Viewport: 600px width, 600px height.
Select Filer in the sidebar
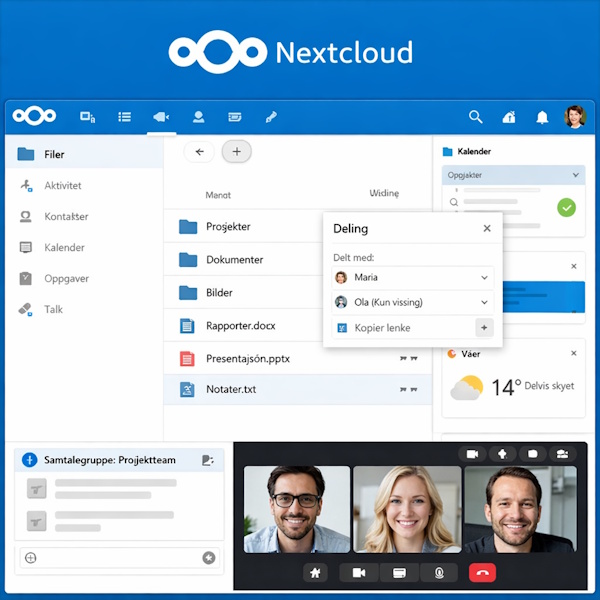[84, 154]
